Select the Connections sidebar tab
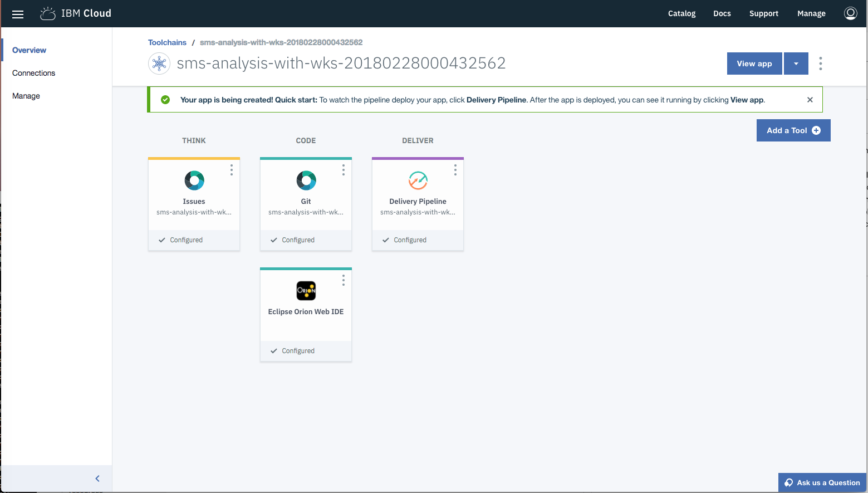The image size is (868, 493). pyautogui.click(x=33, y=73)
